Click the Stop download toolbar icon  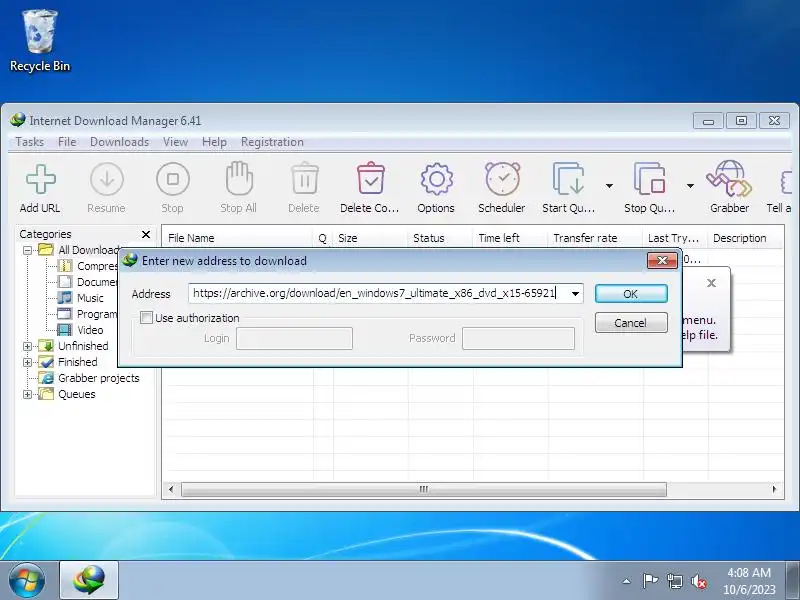pyautogui.click(x=173, y=179)
